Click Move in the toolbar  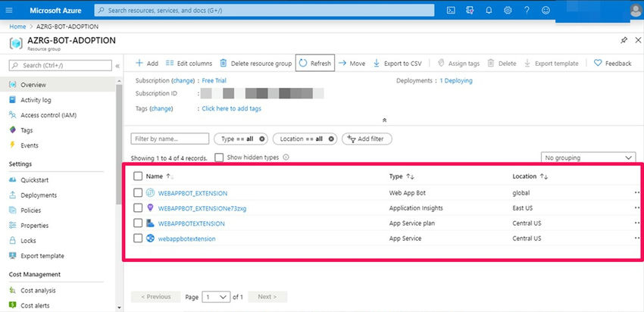pos(352,63)
